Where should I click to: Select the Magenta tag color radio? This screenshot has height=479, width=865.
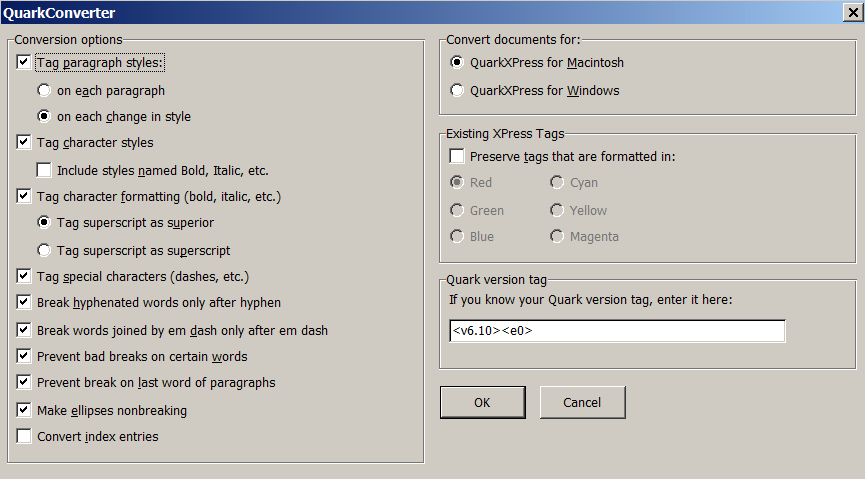557,236
